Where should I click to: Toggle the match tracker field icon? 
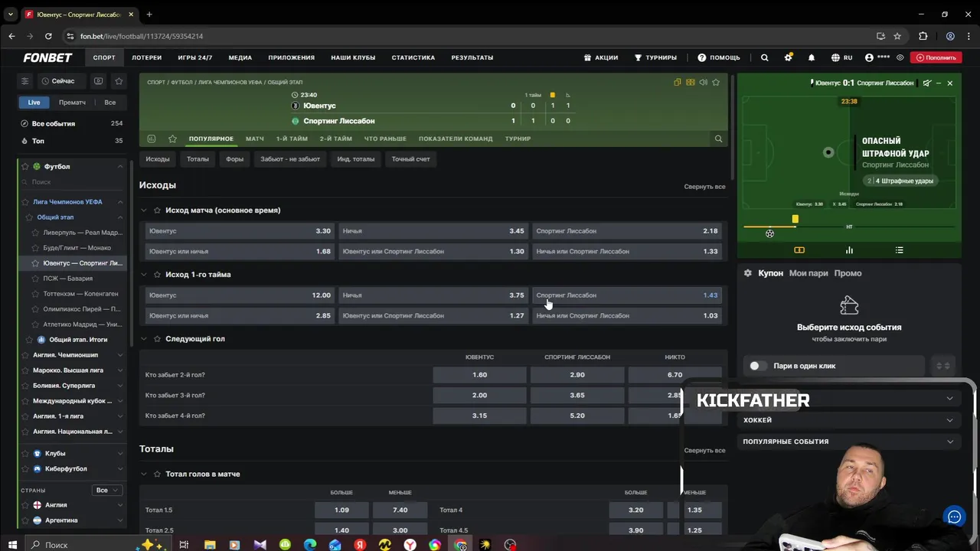(x=691, y=82)
